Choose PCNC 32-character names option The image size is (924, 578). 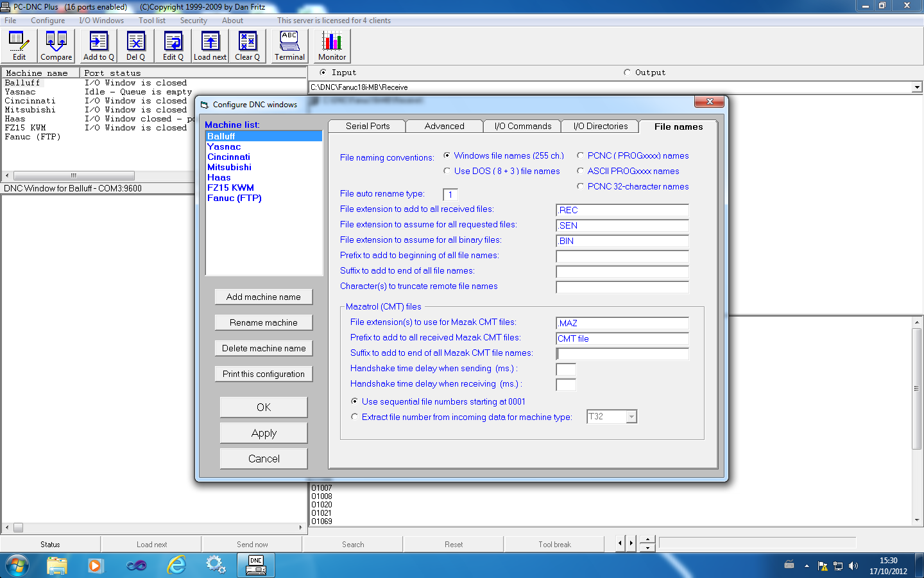point(580,186)
